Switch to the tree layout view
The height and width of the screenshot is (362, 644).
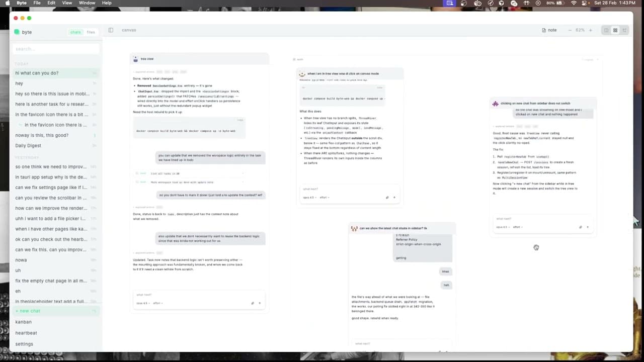point(624,30)
